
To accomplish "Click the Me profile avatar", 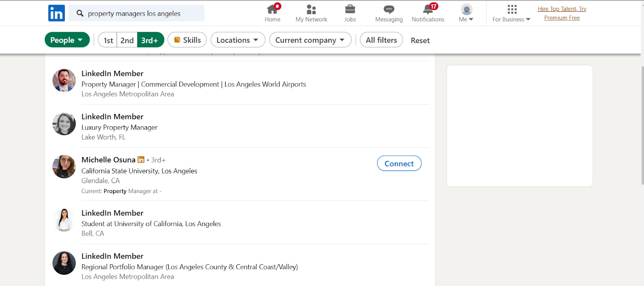I will (x=466, y=9).
